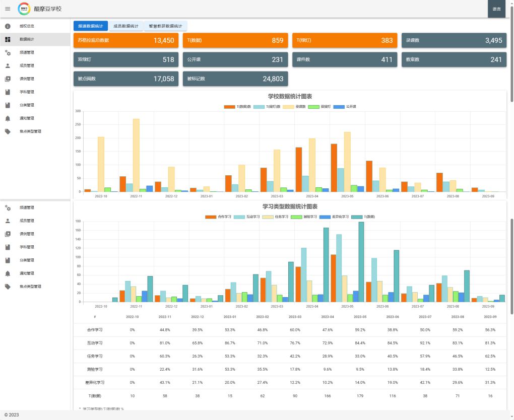Screen dimensions: 514x420
Task: Click the 苏格拉底总数据 stat card
Action: (x=125, y=40)
